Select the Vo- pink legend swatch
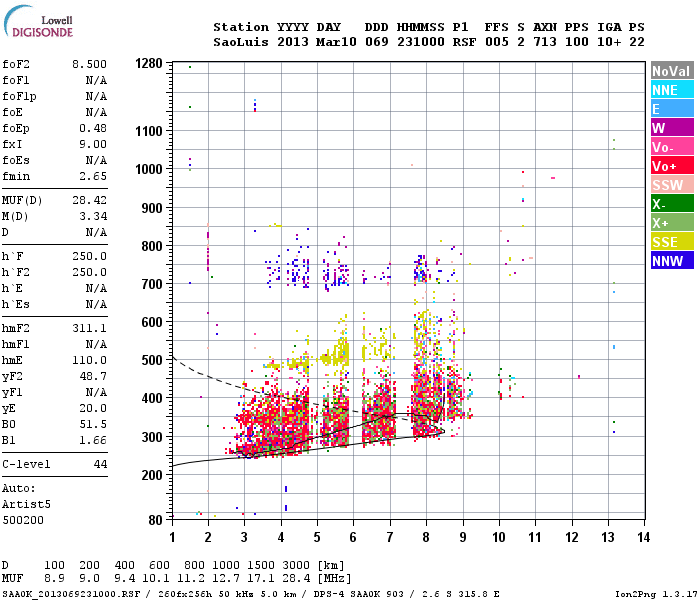 (x=672, y=147)
